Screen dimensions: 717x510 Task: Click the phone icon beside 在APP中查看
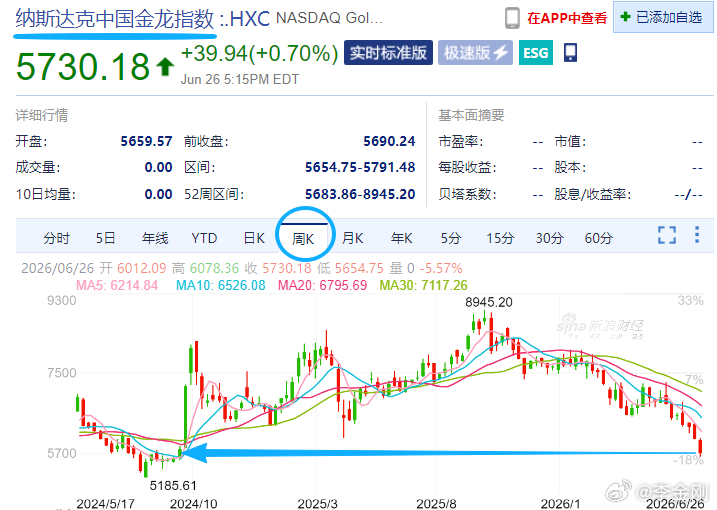point(512,18)
